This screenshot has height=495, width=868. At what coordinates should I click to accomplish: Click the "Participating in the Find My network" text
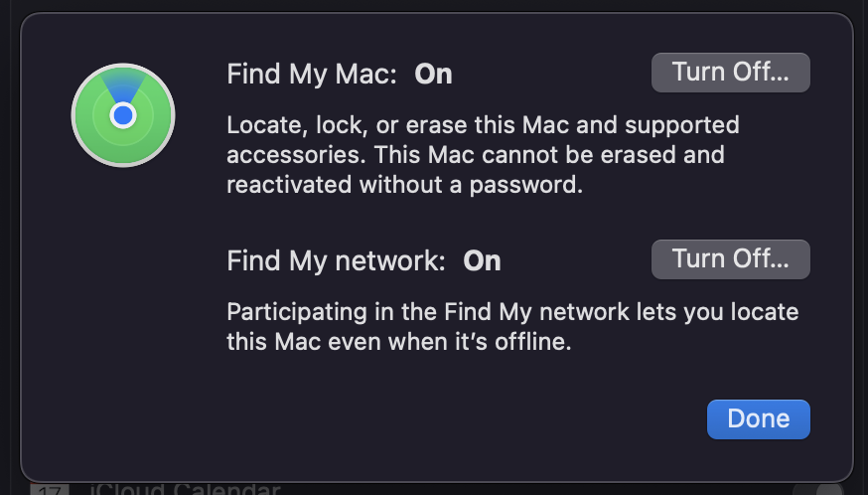(417, 312)
